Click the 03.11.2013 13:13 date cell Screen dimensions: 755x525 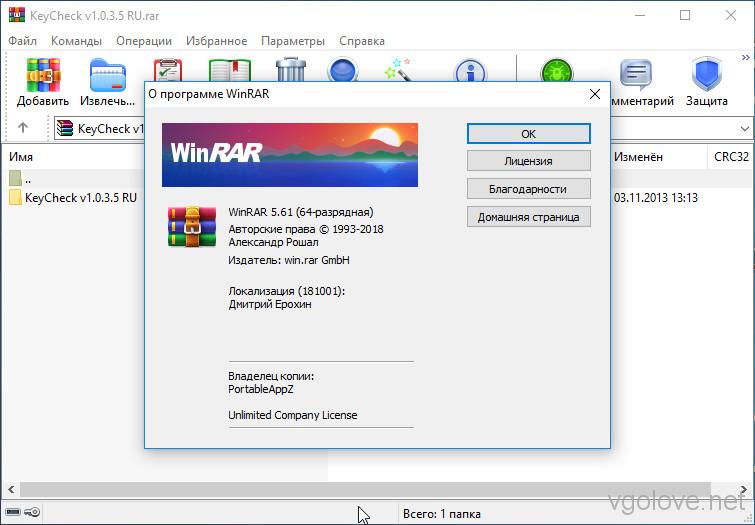tap(656, 197)
